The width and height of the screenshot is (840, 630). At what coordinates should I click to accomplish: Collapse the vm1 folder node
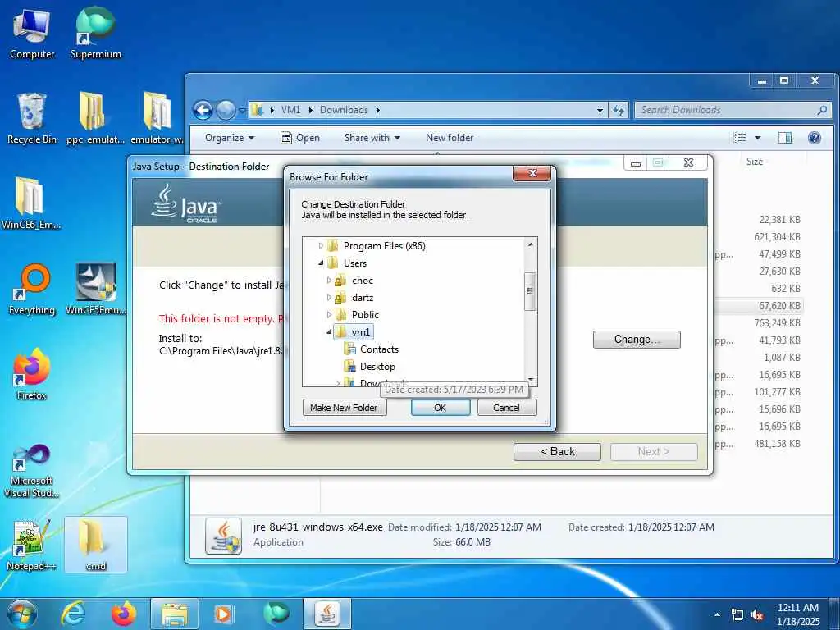[x=329, y=332]
